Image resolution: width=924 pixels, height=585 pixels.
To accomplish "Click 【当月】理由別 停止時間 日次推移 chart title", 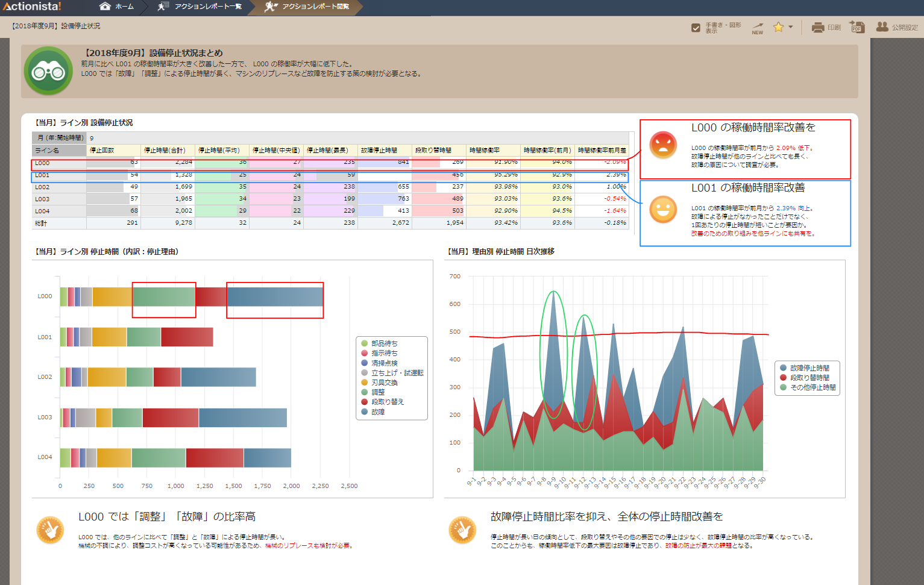I will (501, 252).
